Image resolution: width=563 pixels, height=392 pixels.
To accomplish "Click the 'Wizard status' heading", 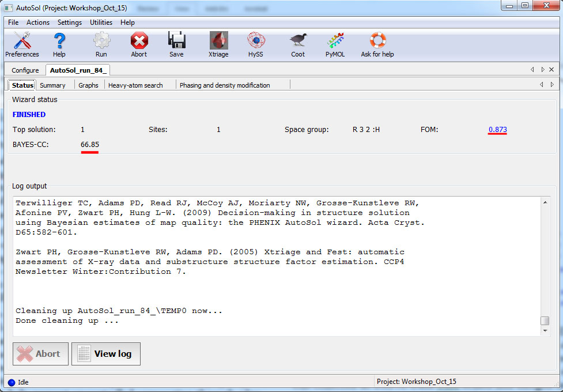I will [x=35, y=100].
